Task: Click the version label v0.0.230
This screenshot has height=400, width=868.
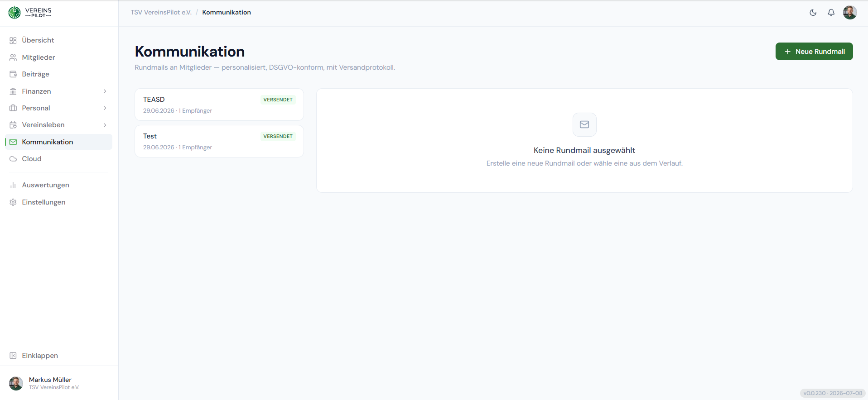Action: (x=833, y=393)
